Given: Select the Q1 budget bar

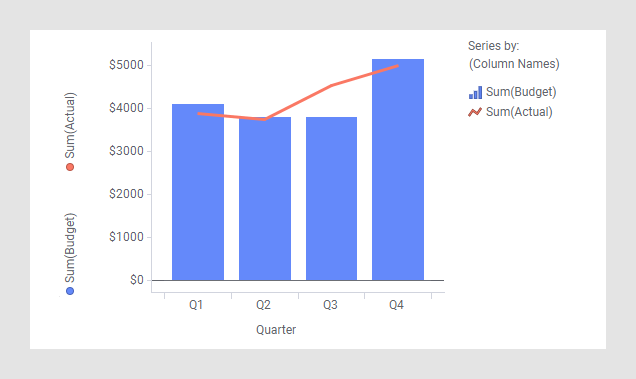Looking at the screenshot, I should [198, 192].
